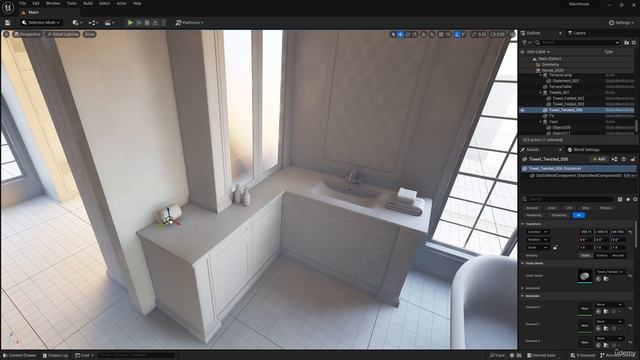Switch to the Layers tab

click(x=577, y=33)
